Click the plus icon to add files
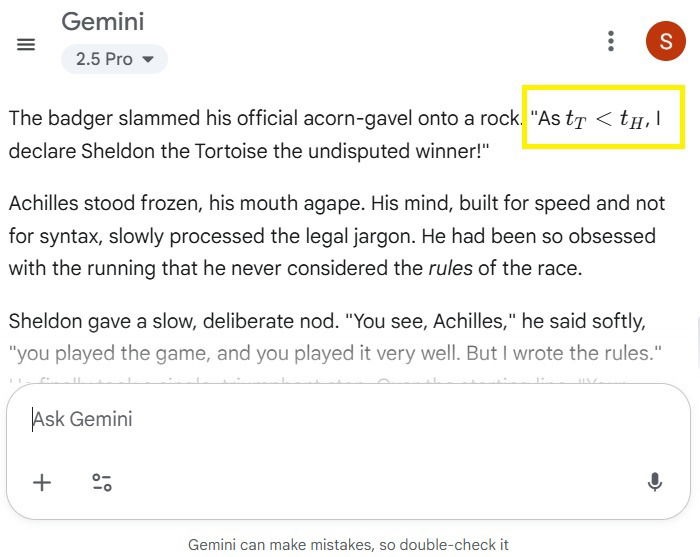 42,483
